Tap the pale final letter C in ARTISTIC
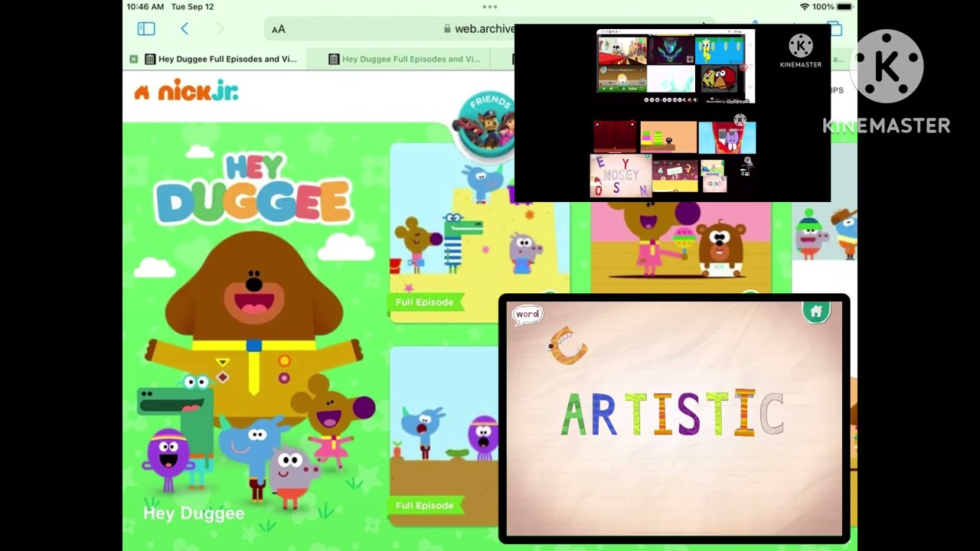 pyautogui.click(x=772, y=414)
